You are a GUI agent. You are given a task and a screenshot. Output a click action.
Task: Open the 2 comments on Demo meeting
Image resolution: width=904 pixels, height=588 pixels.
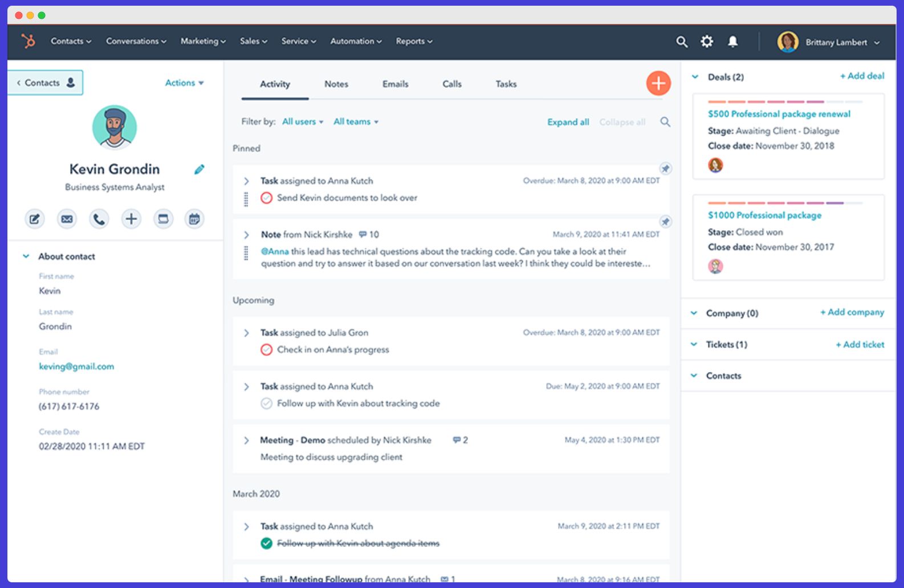pos(460,440)
